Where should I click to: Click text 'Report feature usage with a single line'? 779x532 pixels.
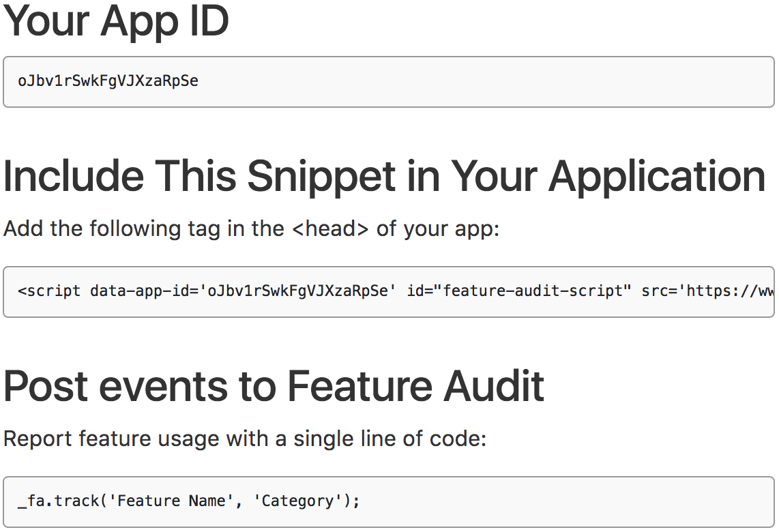click(x=200, y=439)
